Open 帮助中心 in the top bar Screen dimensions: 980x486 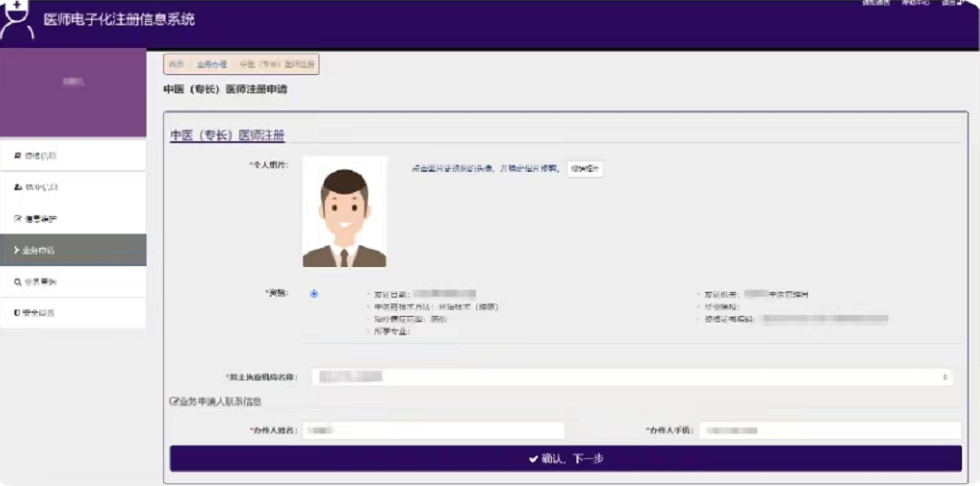pyautogui.click(x=914, y=4)
